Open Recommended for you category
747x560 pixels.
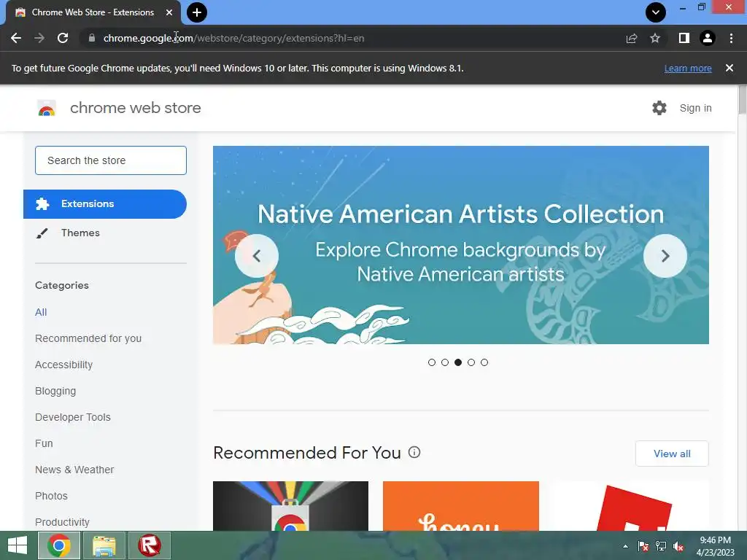tap(88, 338)
